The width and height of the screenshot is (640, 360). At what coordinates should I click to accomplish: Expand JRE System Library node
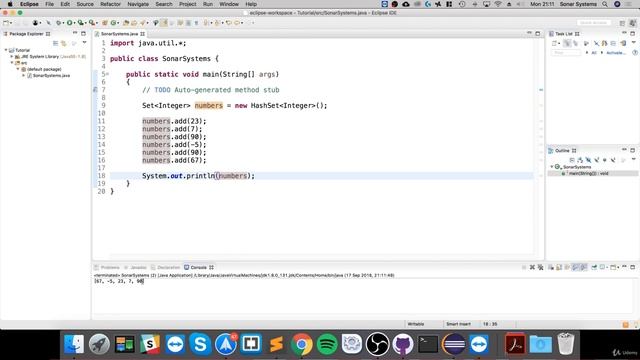tap(12, 56)
